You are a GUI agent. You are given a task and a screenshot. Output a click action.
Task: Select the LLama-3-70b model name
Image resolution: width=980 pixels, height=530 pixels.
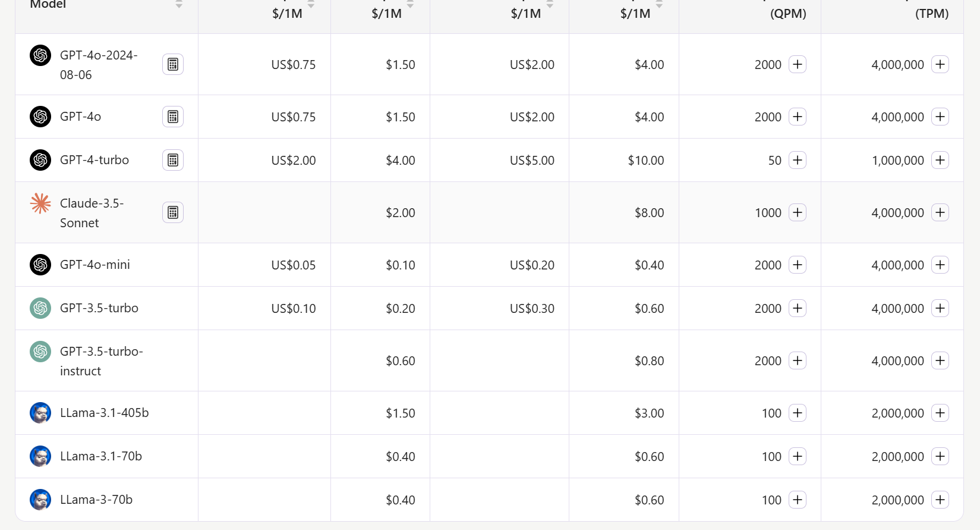(96, 500)
